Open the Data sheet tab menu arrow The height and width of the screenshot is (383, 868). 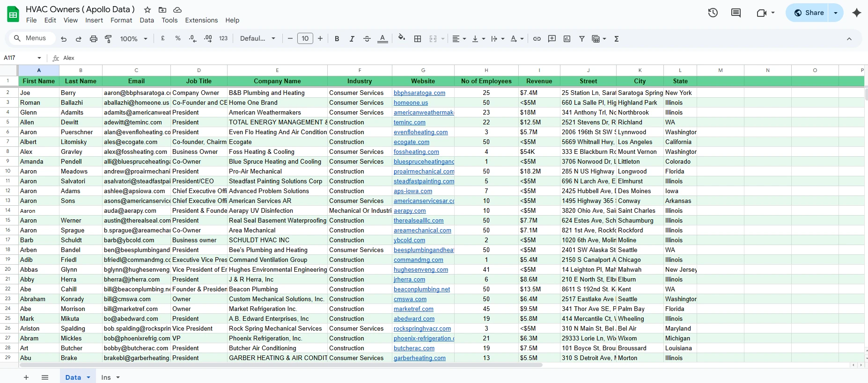tap(88, 377)
